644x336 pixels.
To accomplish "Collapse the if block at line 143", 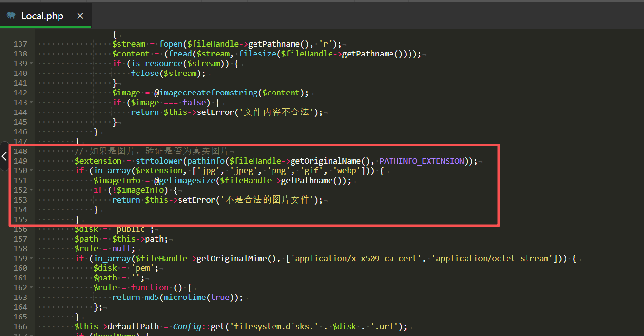I will 32,102.
